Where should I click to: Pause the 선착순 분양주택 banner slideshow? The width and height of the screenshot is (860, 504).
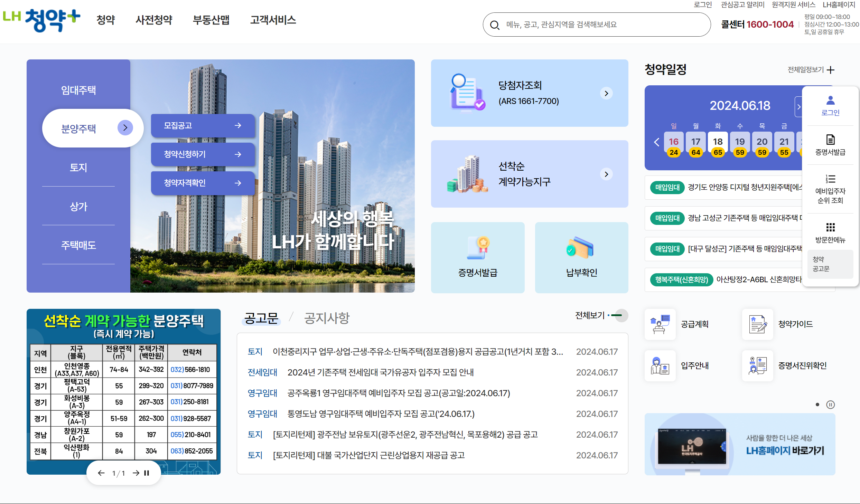click(x=147, y=473)
